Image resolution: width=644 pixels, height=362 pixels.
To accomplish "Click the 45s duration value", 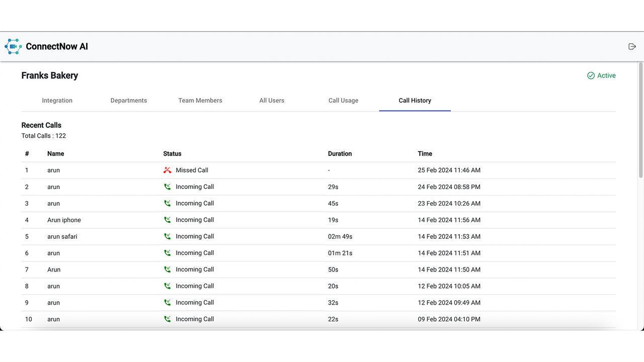I will click(333, 204).
